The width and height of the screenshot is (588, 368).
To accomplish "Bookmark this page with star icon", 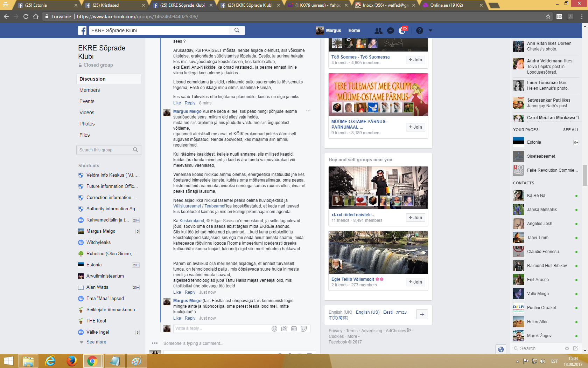I will pos(548,16).
